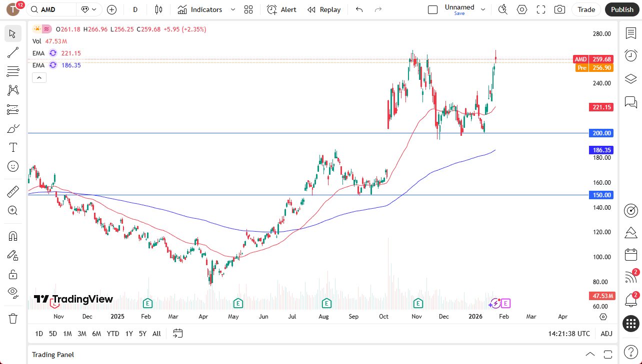Undo the last chart action
Viewport: 642px width, 364px height.
(x=359, y=9)
